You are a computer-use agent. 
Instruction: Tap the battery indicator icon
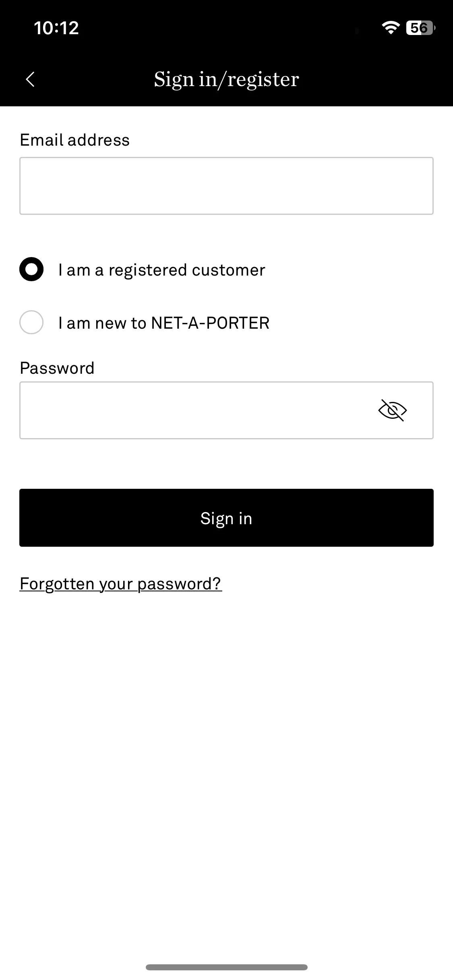pyautogui.click(x=421, y=28)
